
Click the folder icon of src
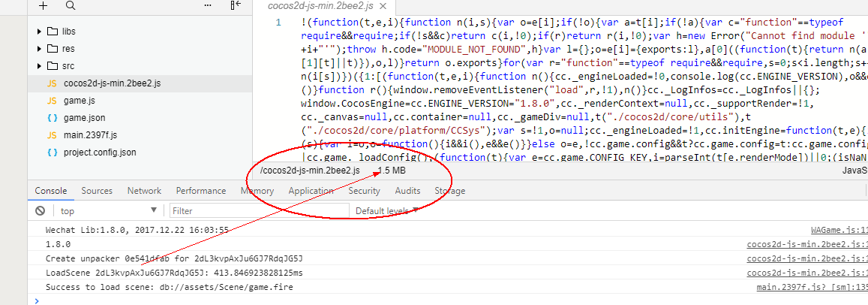tap(53, 66)
